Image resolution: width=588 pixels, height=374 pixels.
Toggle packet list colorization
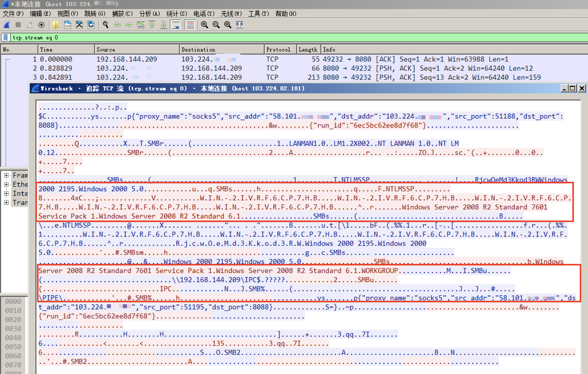click(x=190, y=25)
